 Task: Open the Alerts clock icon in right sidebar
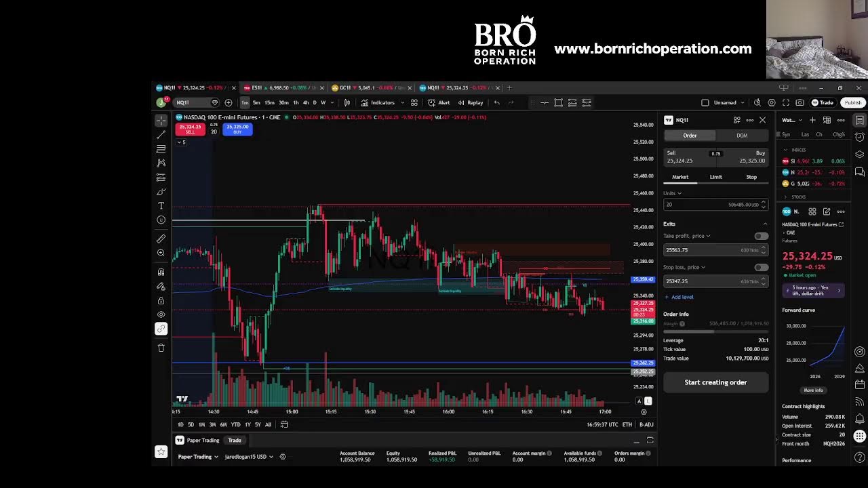coord(859,137)
